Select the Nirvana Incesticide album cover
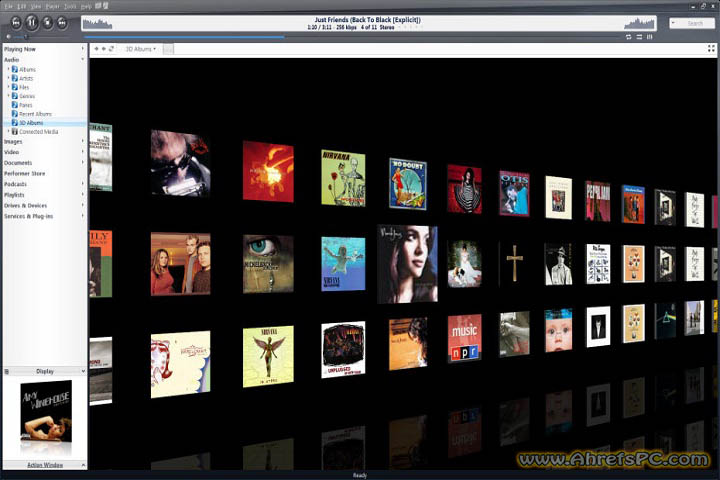The image size is (720, 480). [x=343, y=178]
